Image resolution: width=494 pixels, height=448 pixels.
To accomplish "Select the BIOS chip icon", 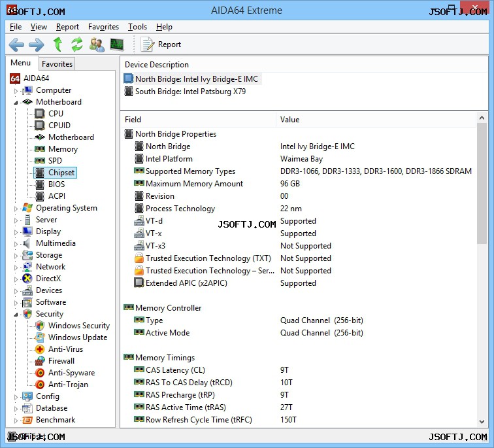I will pyautogui.click(x=40, y=184).
